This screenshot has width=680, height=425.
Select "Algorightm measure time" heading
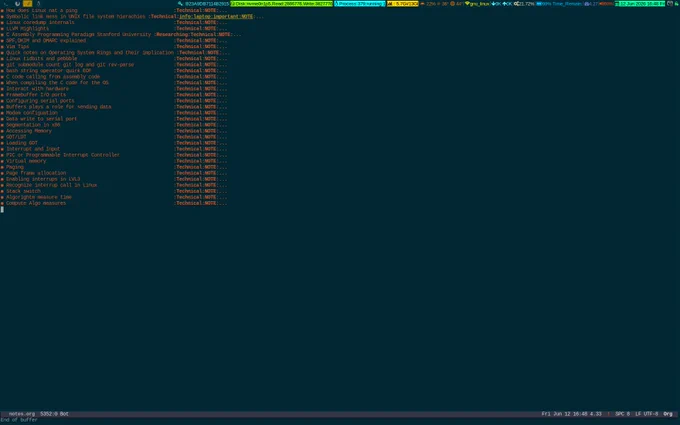pyautogui.click(x=39, y=197)
